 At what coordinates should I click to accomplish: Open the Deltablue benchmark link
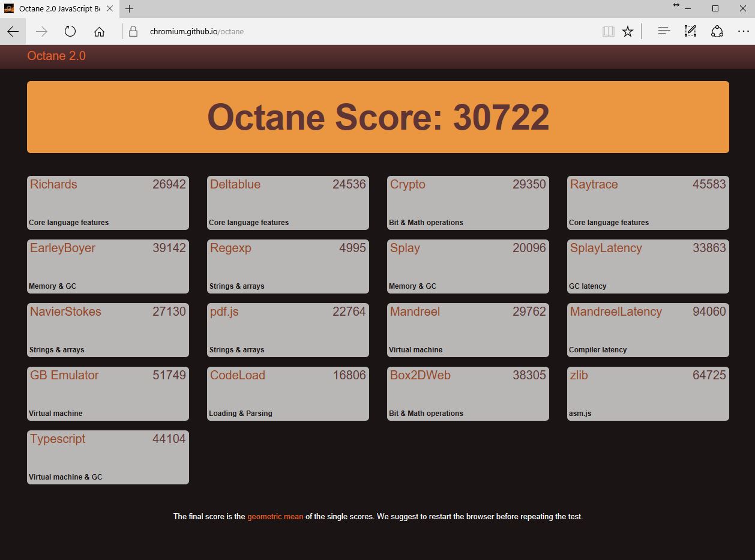tap(235, 184)
